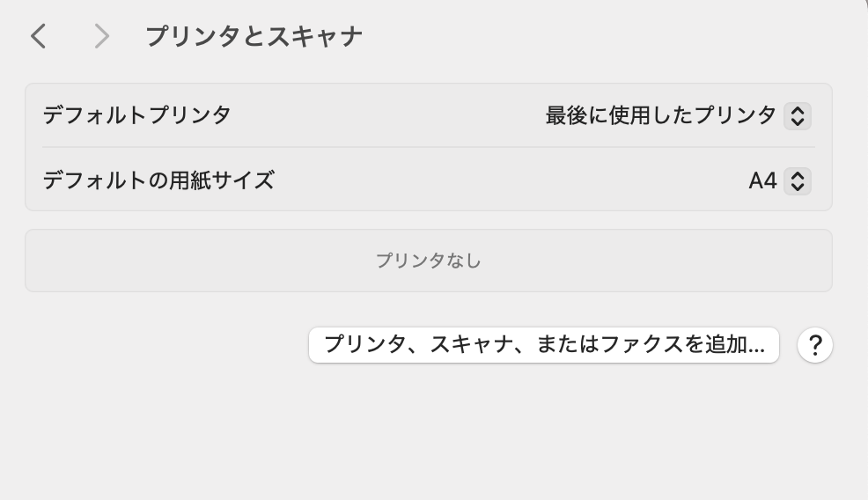Click the empty printer list box

pos(429,261)
